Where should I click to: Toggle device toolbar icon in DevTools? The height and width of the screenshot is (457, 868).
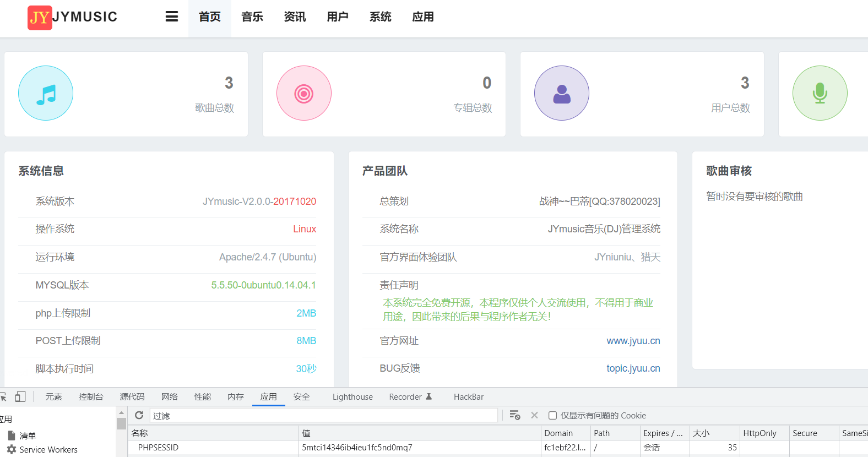tap(20, 396)
